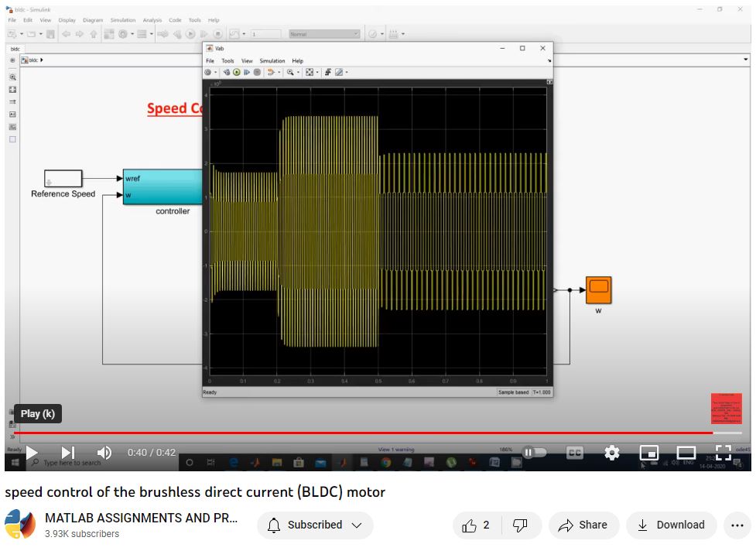This screenshot has width=756, height=551.
Task: Open the Tools menu in Vab scope window
Action: tap(227, 60)
